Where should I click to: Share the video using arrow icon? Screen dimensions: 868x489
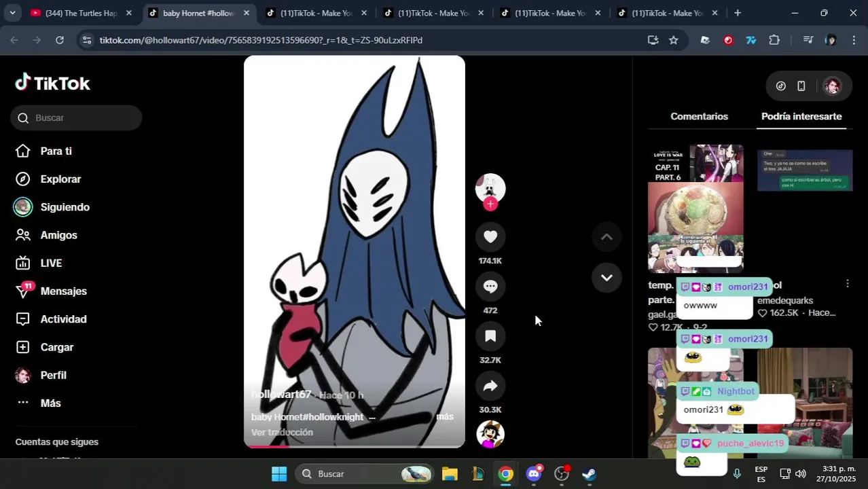[490, 386]
